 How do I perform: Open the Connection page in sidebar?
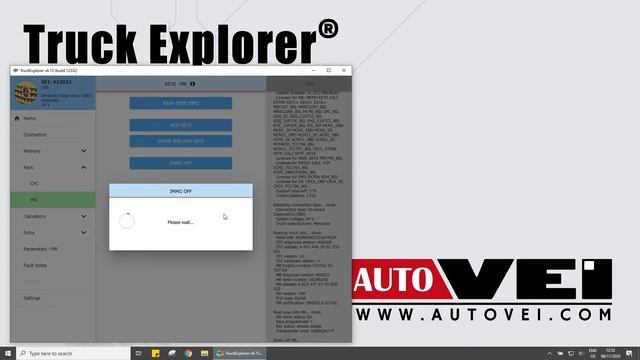(35, 135)
